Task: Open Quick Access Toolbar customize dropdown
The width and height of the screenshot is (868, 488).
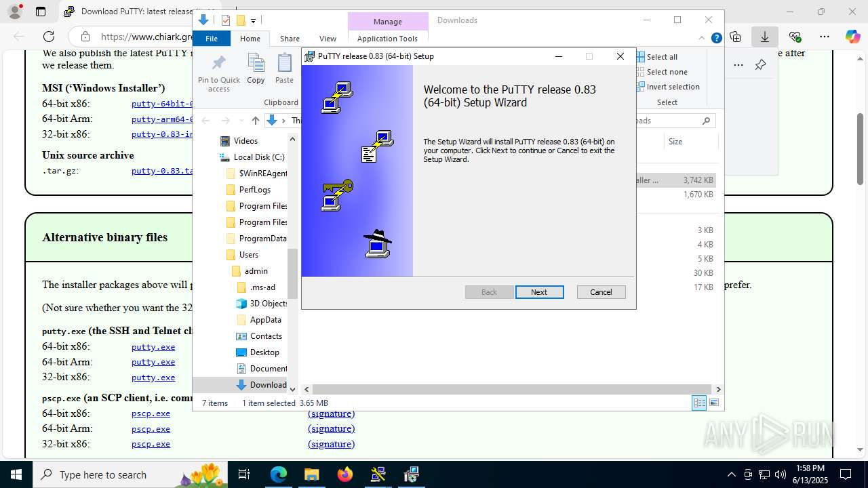Action: point(253,21)
